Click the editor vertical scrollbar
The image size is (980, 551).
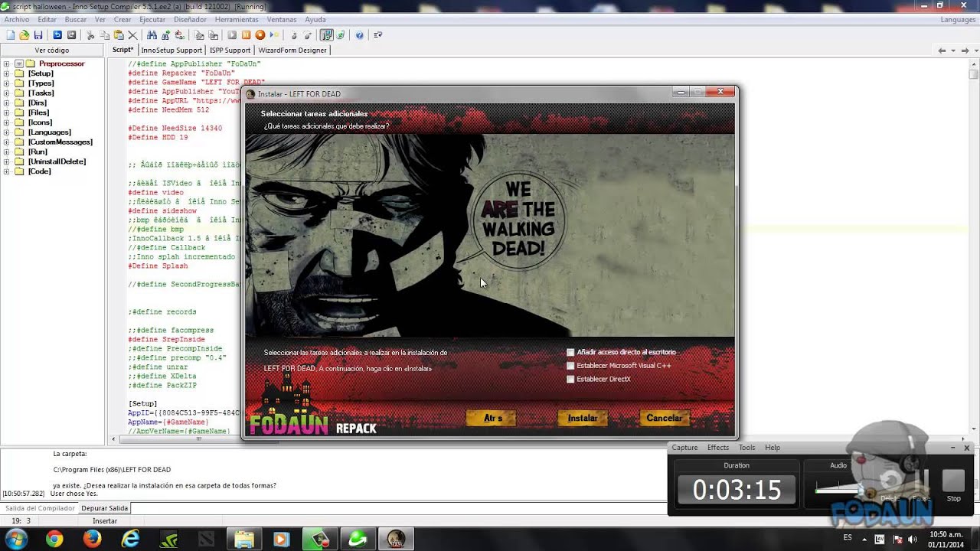click(973, 249)
